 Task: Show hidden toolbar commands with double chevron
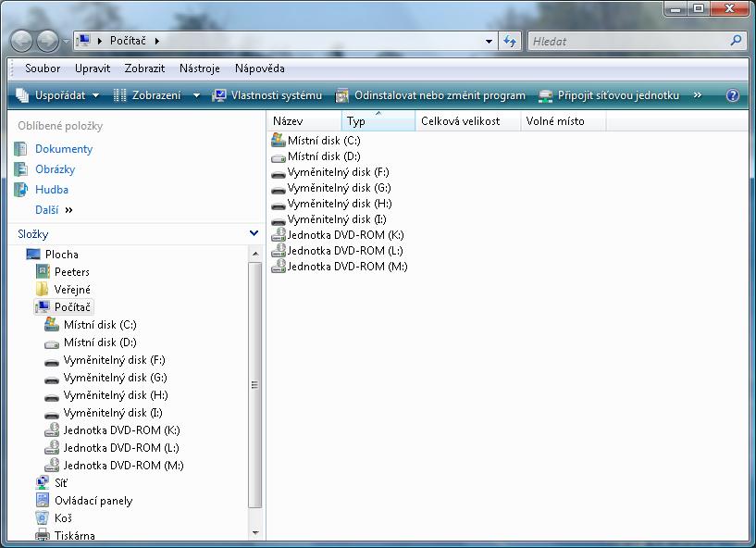click(697, 95)
